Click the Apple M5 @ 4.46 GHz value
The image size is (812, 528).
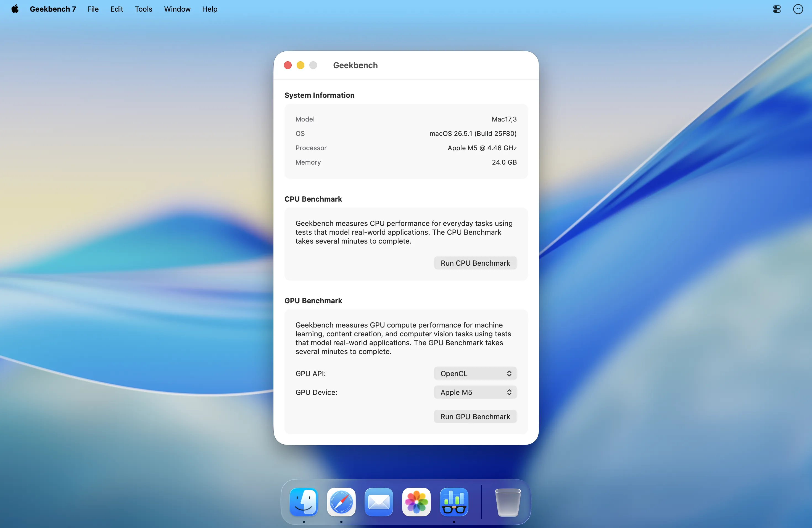pos(482,148)
